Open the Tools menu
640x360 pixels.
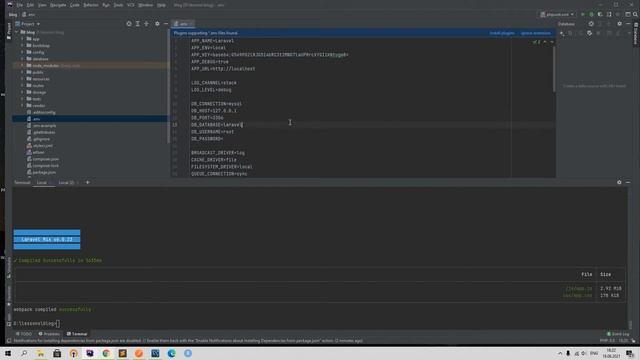pos(118,5)
